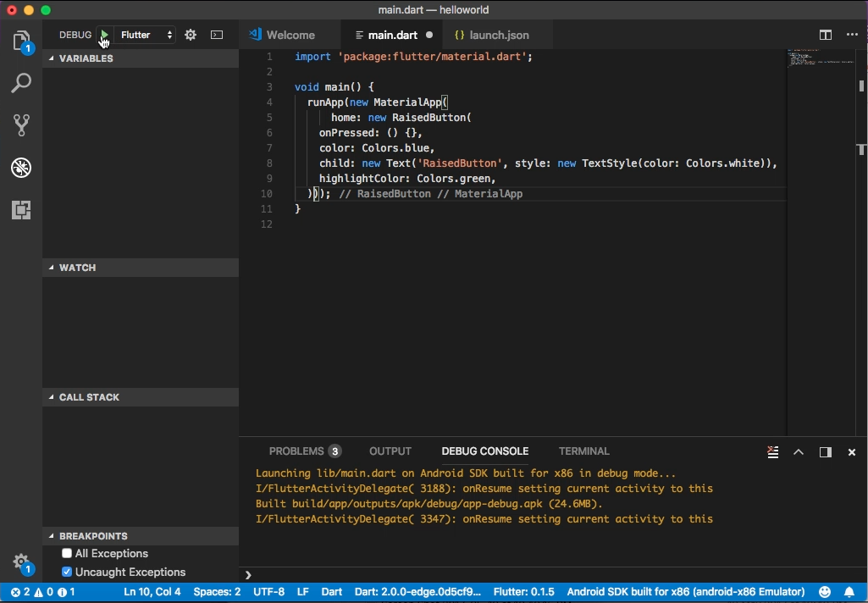Change indentation via Spaces: 2
The width and height of the screenshot is (868, 603).
click(x=217, y=592)
